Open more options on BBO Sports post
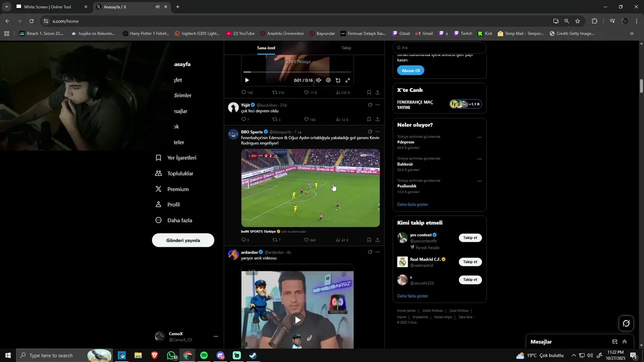This screenshot has width=644, height=362. coord(377,132)
